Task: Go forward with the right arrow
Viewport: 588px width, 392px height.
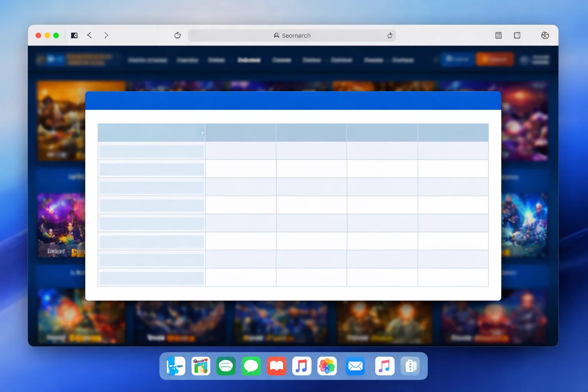Action: (x=106, y=35)
